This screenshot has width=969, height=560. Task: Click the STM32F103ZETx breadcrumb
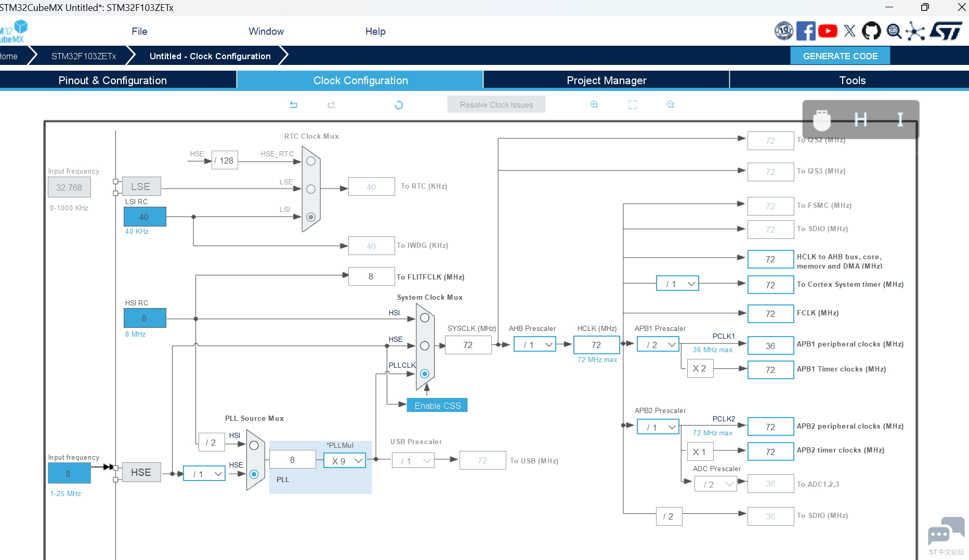coord(84,56)
